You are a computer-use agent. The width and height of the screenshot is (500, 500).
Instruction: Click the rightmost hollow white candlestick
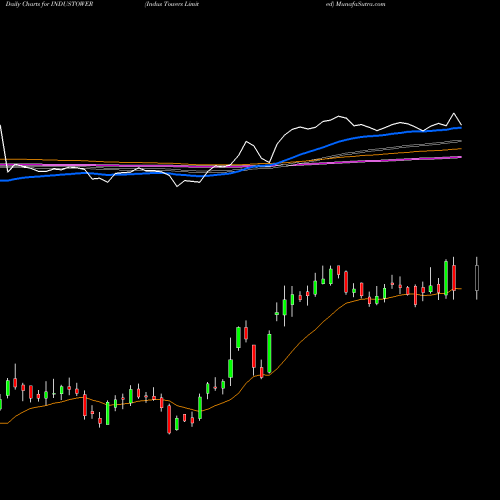477,278
